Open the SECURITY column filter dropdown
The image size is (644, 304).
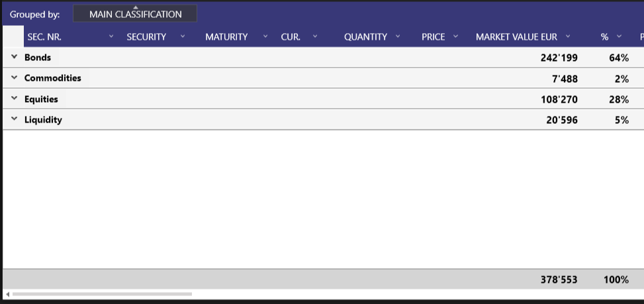[183, 36]
